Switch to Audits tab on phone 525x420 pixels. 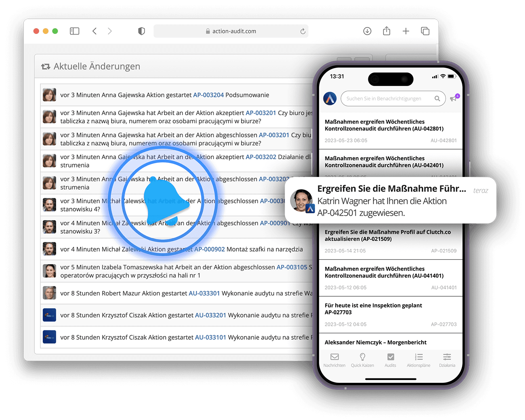391,360
